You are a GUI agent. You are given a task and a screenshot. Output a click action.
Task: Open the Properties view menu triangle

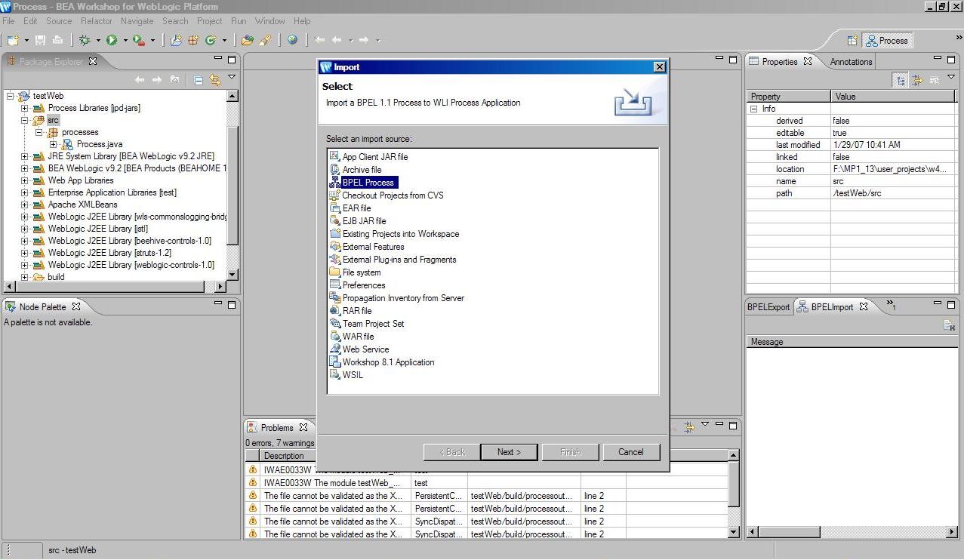(x=950, y=78)
